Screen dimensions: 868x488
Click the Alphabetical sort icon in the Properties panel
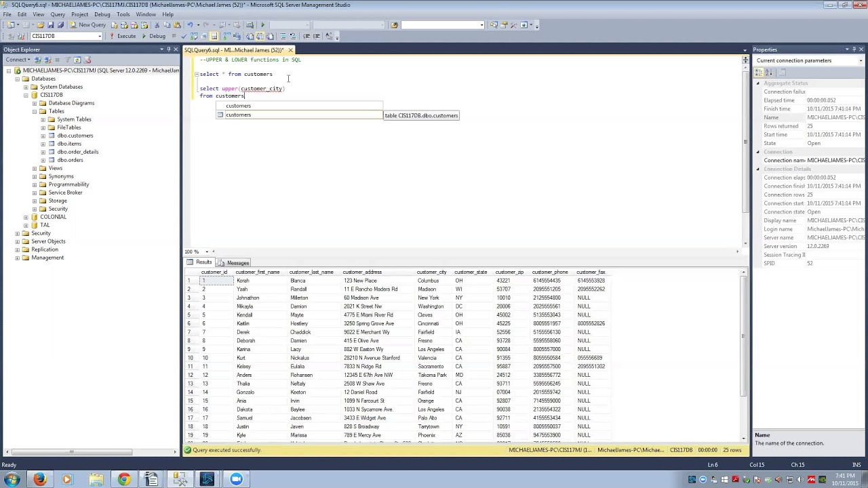pos(769,72)
